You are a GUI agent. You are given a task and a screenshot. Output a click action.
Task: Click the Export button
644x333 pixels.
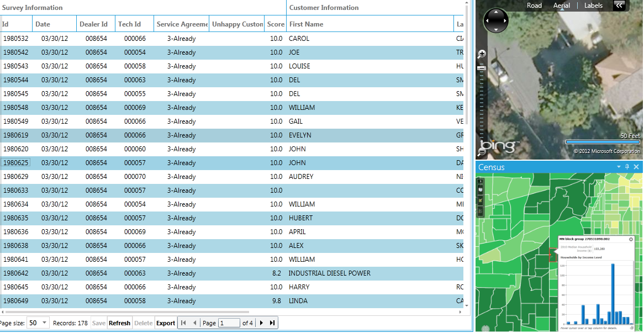(166, 323)
